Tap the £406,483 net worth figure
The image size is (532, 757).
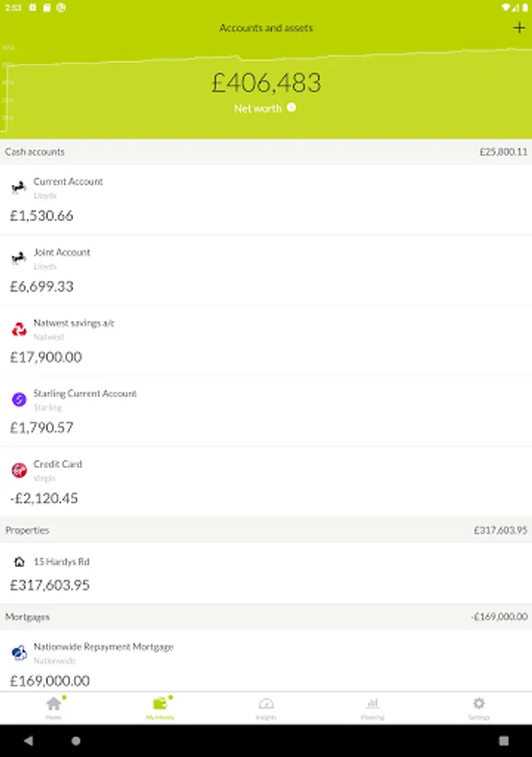tap(266, 83)
